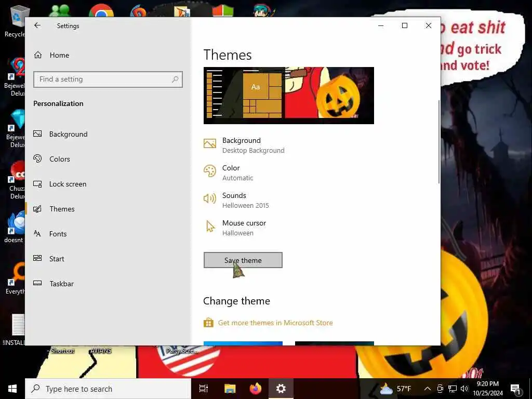Click the Microsoft Store bag icon
This screenshot has height=399, width=532.
[x=208, y=322]
